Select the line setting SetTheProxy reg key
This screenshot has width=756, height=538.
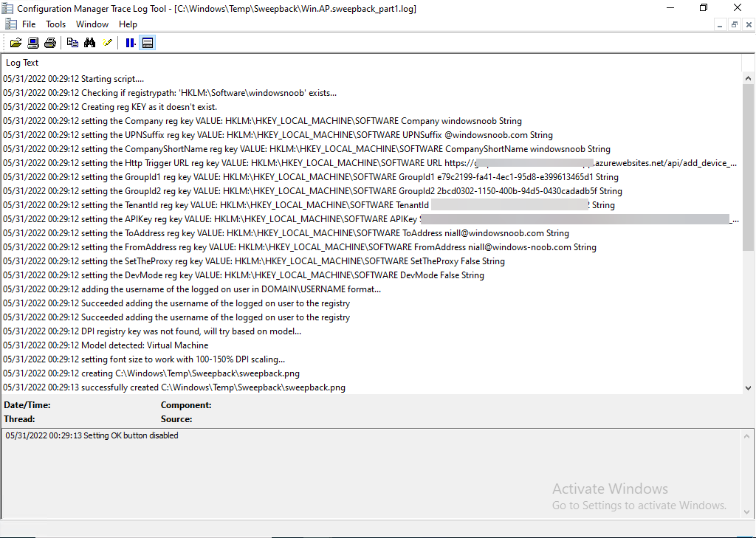371,261
